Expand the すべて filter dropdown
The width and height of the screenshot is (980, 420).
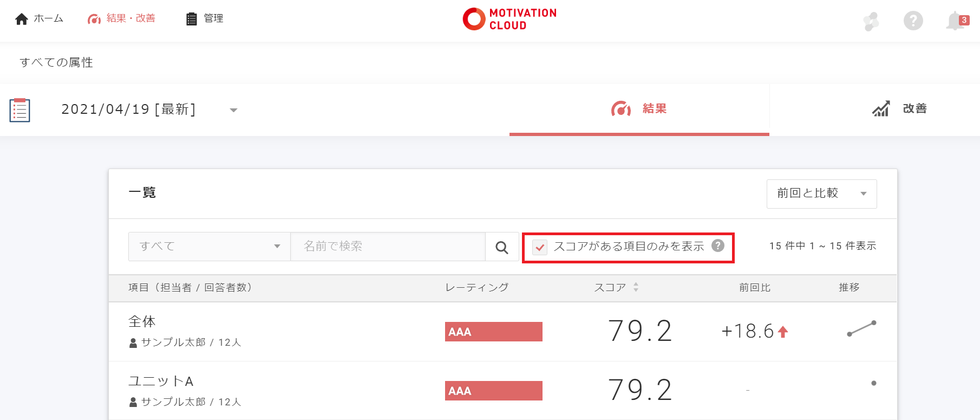coord(210,247)
